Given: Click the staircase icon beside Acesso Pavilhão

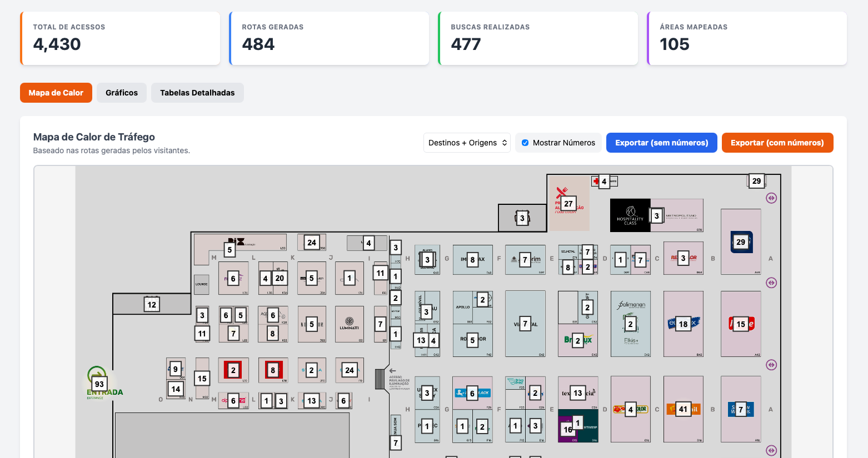Looking at the screenshot, I should [x=380, y=379].
